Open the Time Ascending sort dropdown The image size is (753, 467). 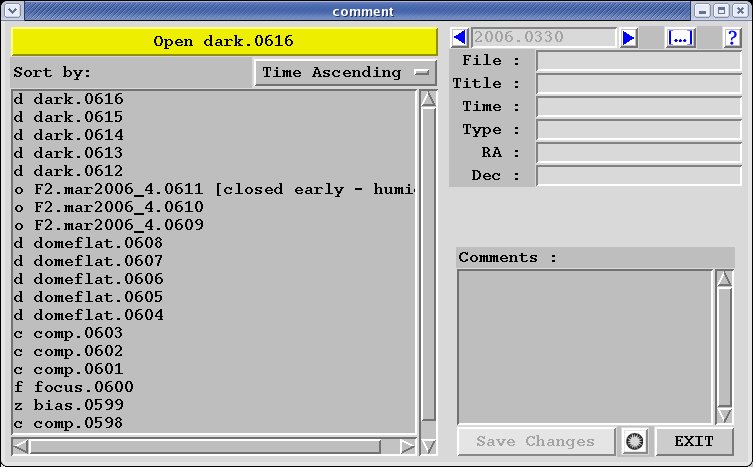[345, 73]
